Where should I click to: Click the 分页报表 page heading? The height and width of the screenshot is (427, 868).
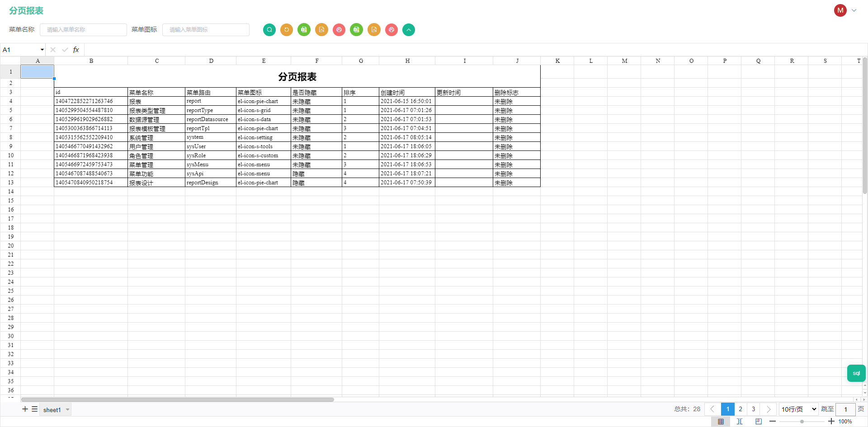click(26, 10)
